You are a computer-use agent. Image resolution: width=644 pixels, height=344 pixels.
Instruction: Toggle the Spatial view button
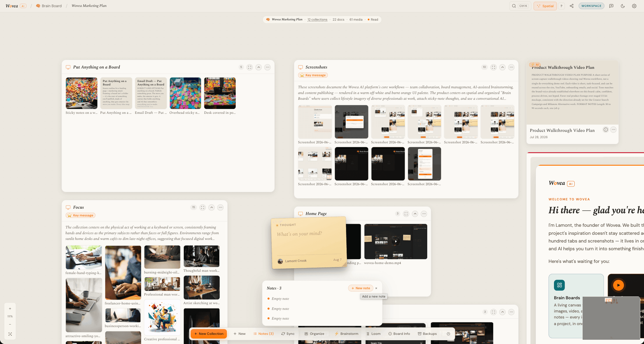click(x=545, y=6)
